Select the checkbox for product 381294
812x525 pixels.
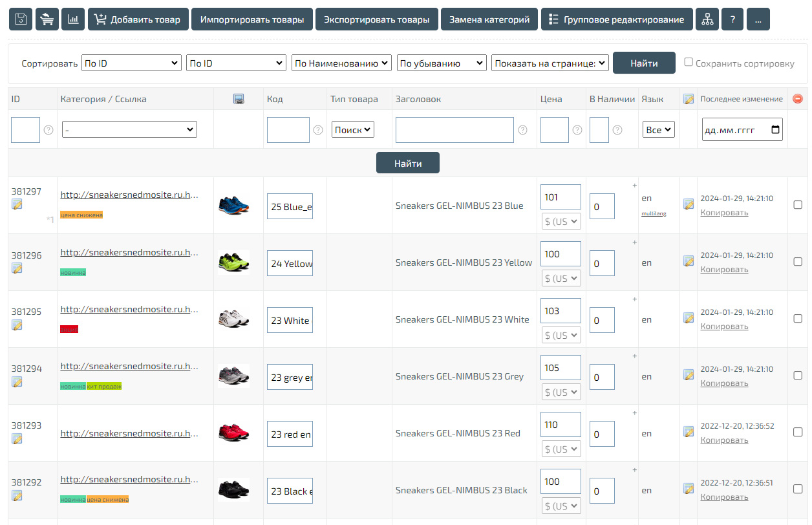click(x=797, y=376)
